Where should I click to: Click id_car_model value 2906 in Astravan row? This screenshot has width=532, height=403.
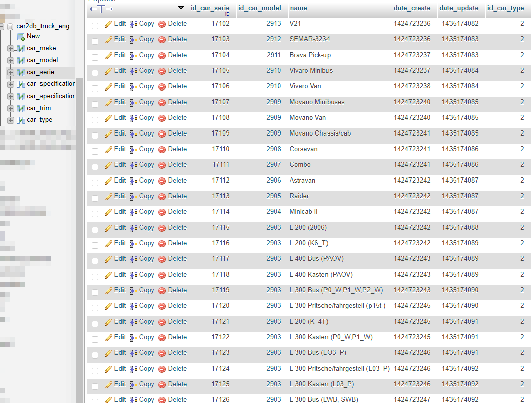[273, 180]
